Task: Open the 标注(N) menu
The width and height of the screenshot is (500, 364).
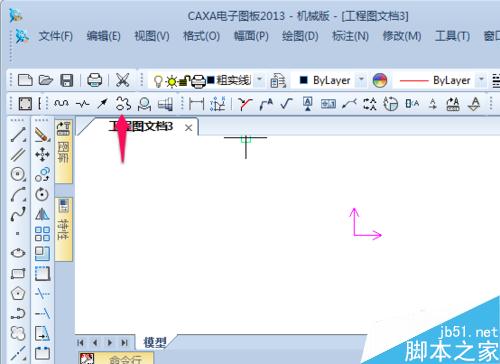Action: pos(350,36)
